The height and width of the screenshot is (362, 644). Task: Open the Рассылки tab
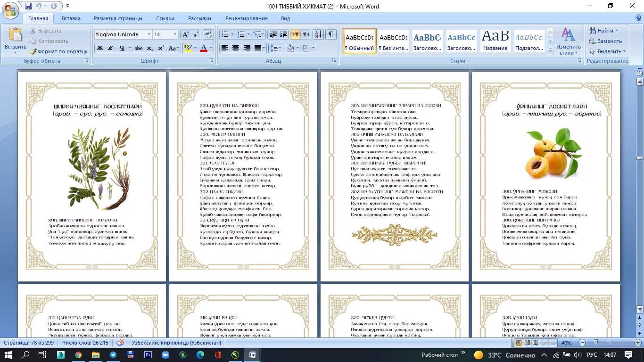[199, 18]
